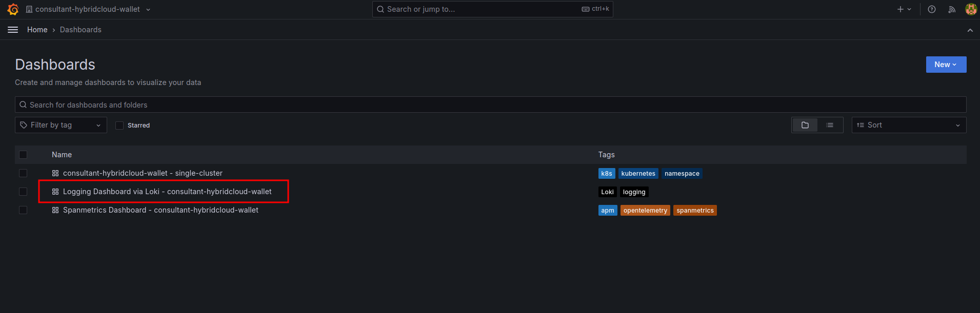Click the Dashboards breadcrumb

(x=81, y=30)
